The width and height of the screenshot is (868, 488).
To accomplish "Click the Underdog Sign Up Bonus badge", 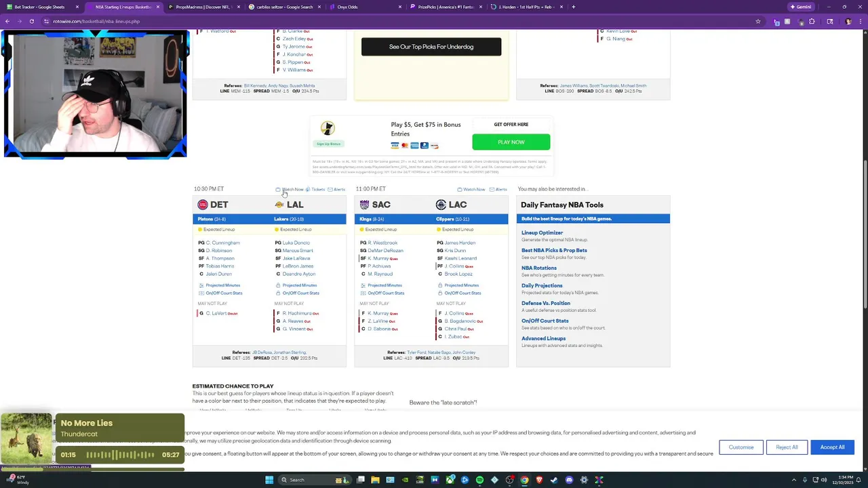I will point(329,144).
